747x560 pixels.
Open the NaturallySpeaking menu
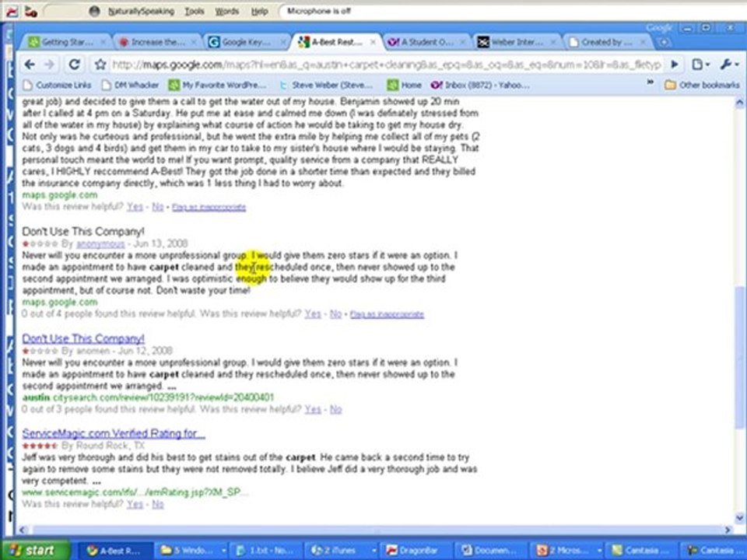[141, 12]
